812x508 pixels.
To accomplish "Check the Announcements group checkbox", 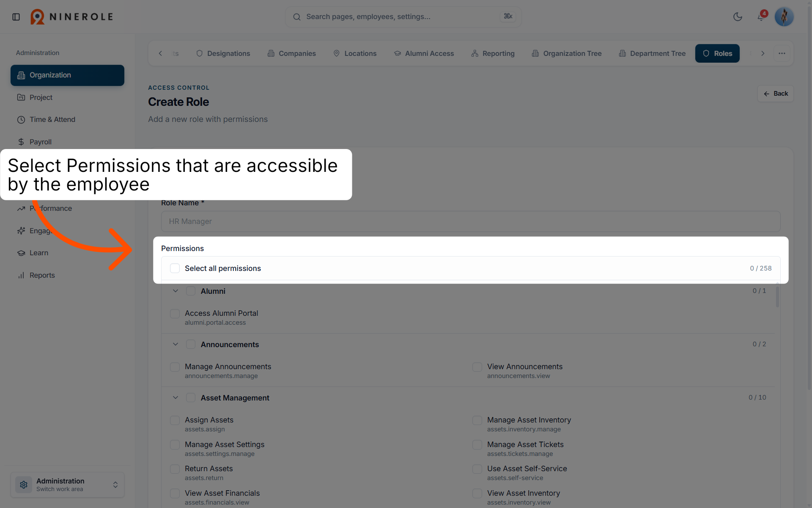I will pyautogui.click(x=191, y=344).
